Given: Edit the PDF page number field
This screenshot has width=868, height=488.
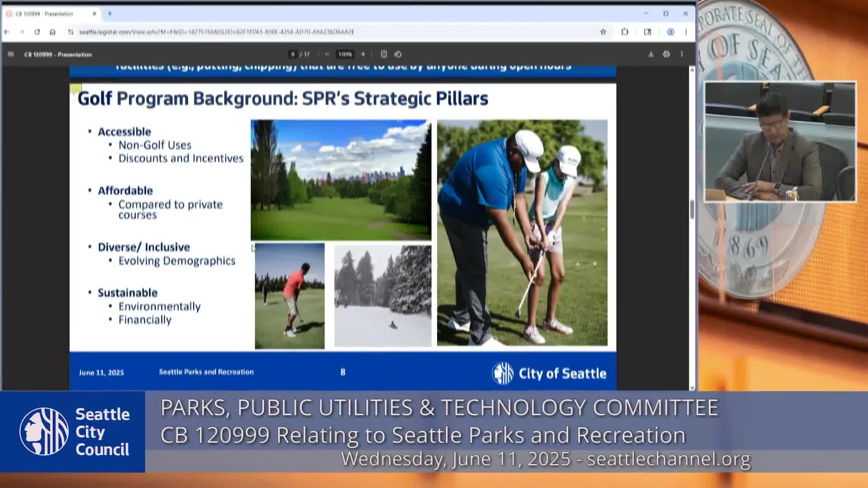Looking at the screenshot, I should tap(293, 54).
